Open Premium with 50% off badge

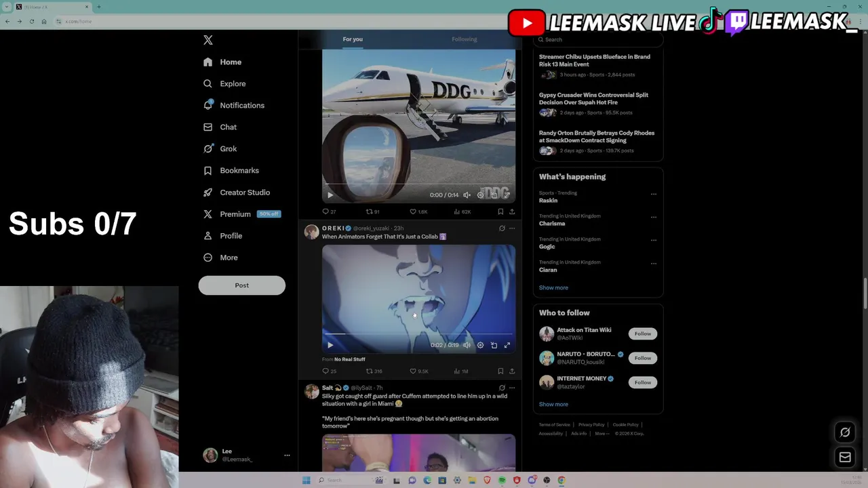241,213
